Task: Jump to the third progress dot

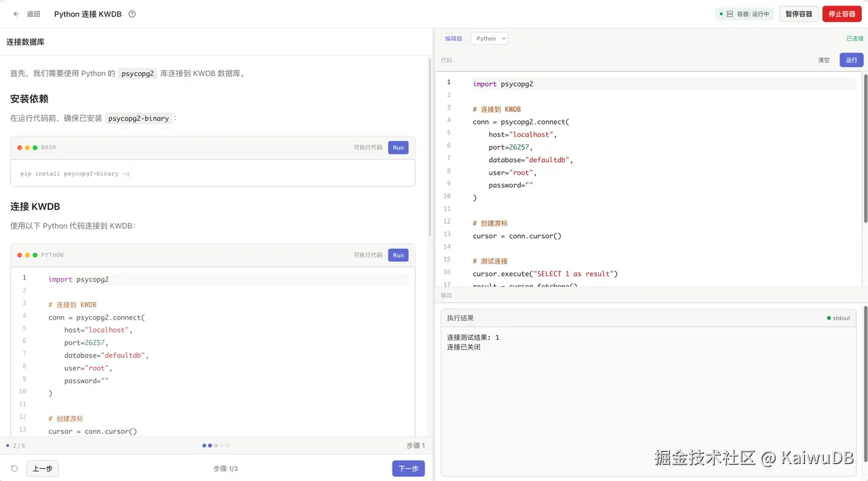Action: pyautogui.click(x=216, y=446)
